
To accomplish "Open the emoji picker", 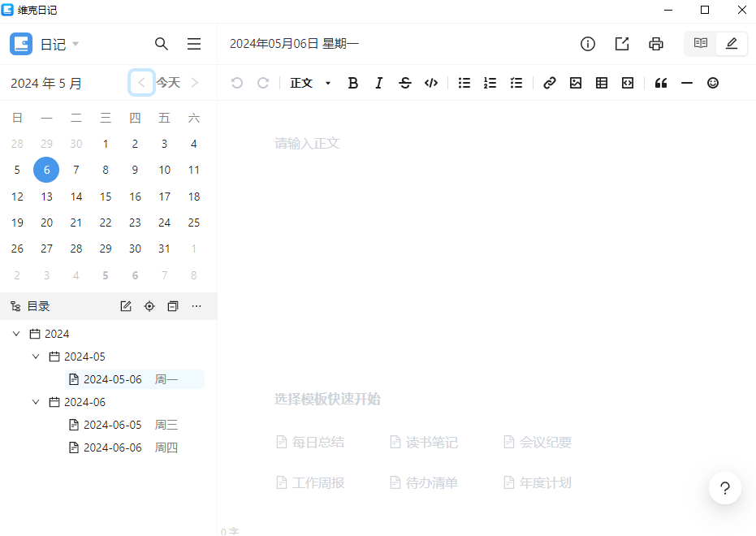I will coord(712,82).
